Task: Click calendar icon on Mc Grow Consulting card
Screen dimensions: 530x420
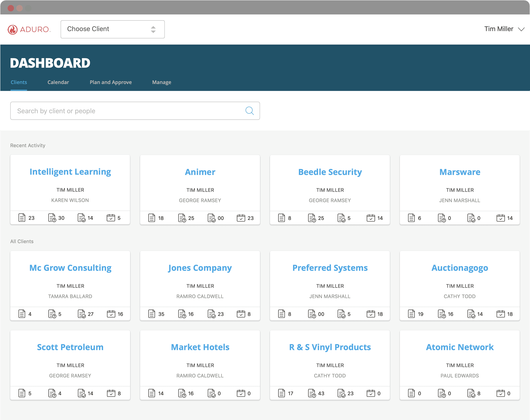Action: 111,314
